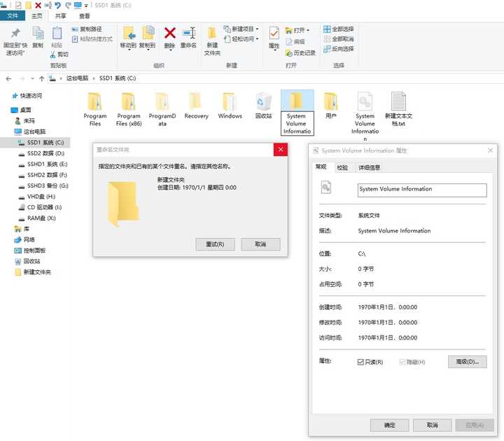Click the Move to (移动到) icon
The image size is (504, 441).
click(x=129, y=34)
